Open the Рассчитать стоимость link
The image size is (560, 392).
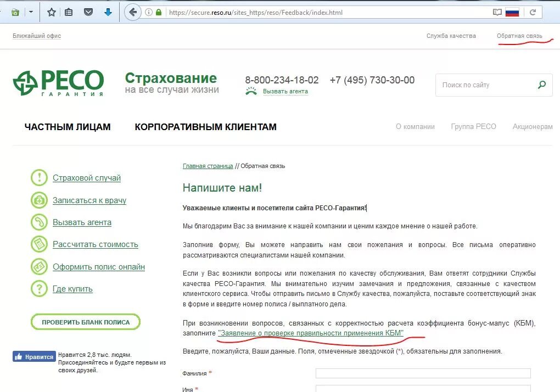coord(96,244)
